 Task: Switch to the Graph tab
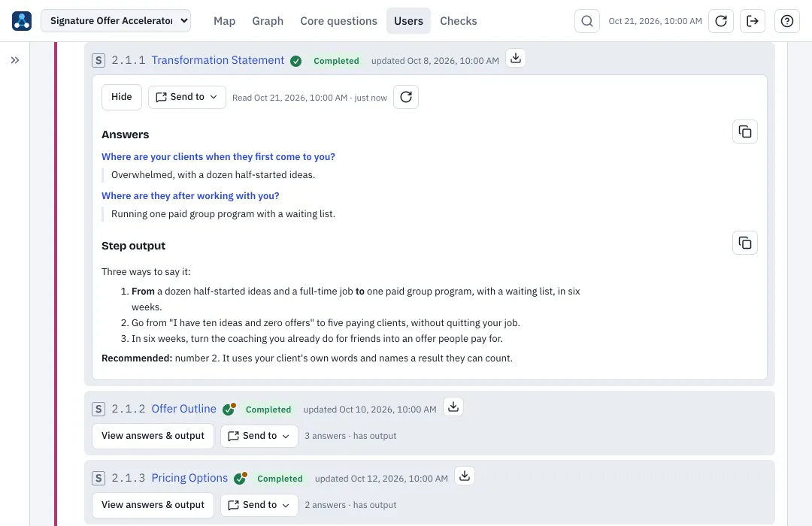[268, 21]
